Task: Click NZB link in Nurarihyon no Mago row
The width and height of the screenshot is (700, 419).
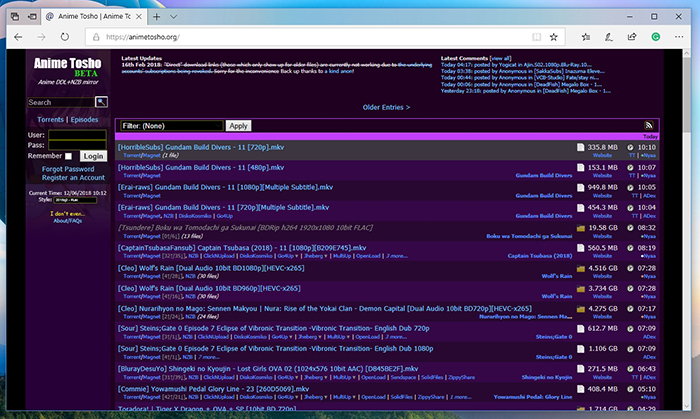Action: pos(190,316)
